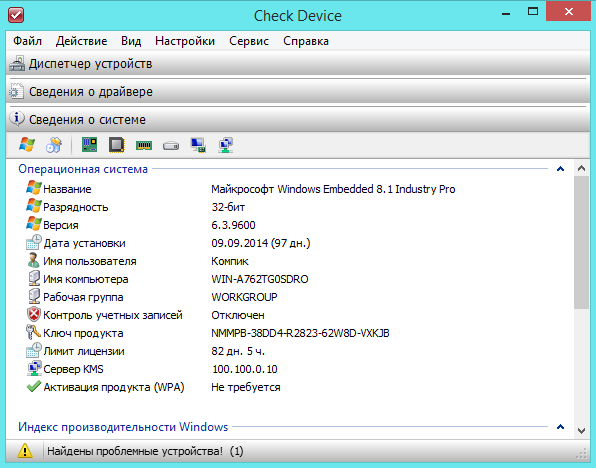This screenshot has height=468, width=596.
Task: Open the Сервис menu
Action: (249, 41)
